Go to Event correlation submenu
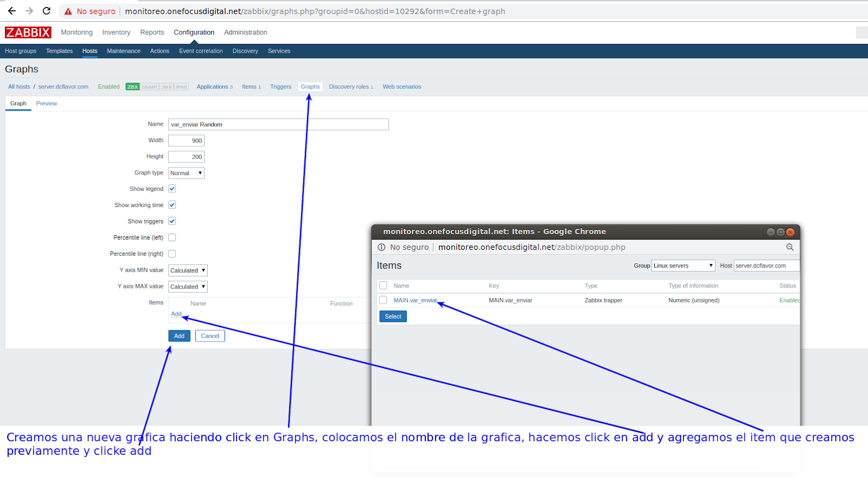 201,51
